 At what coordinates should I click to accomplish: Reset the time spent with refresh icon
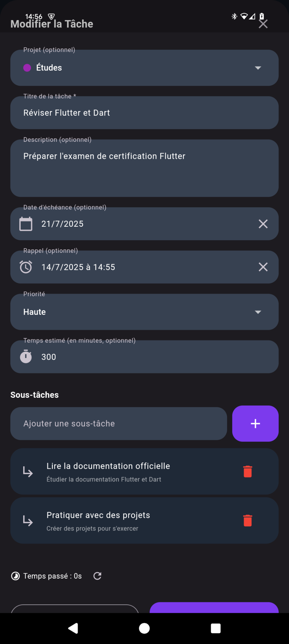tap(97, 576)
